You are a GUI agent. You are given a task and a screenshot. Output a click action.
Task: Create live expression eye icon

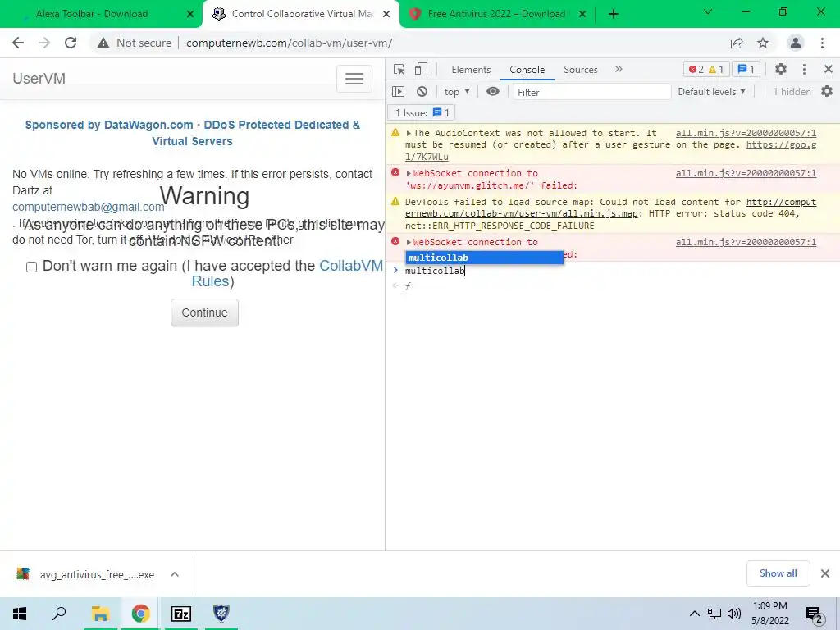[x=493, y=92]
